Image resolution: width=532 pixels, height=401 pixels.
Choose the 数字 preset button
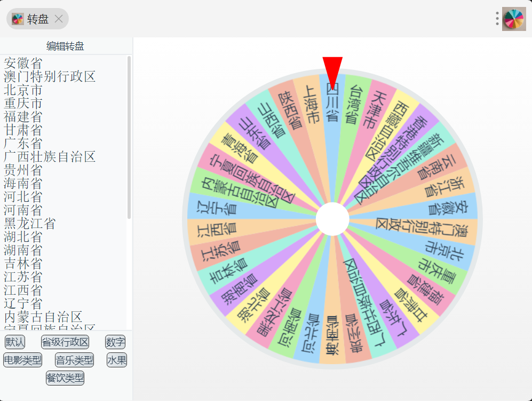coord(115,342)
